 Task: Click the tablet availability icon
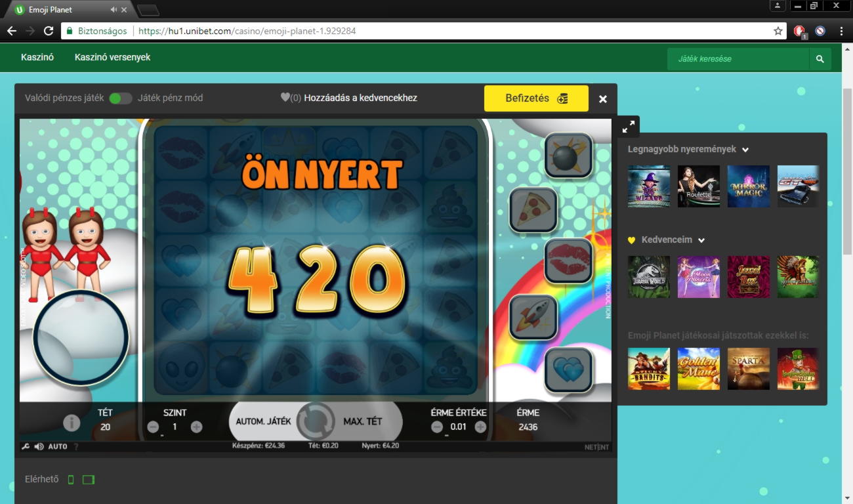coord(89,480)
